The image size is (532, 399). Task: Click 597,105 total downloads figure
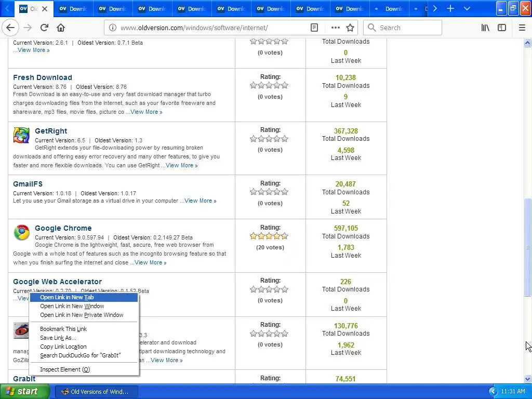coord(345,228)
